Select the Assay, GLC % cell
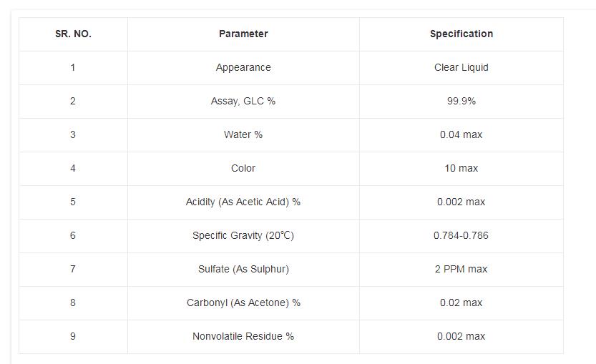 click(243, 101)
